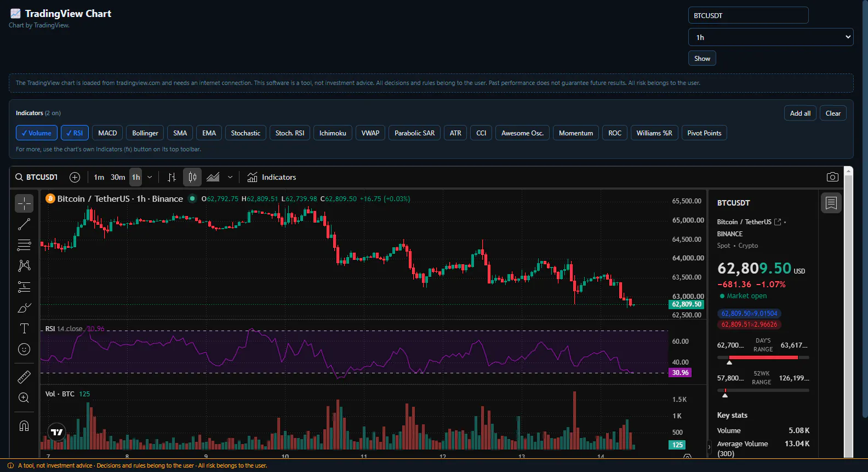This screenshot has height=472, width=868.
Task: Switch to the bars chart style
Action: 172,177
